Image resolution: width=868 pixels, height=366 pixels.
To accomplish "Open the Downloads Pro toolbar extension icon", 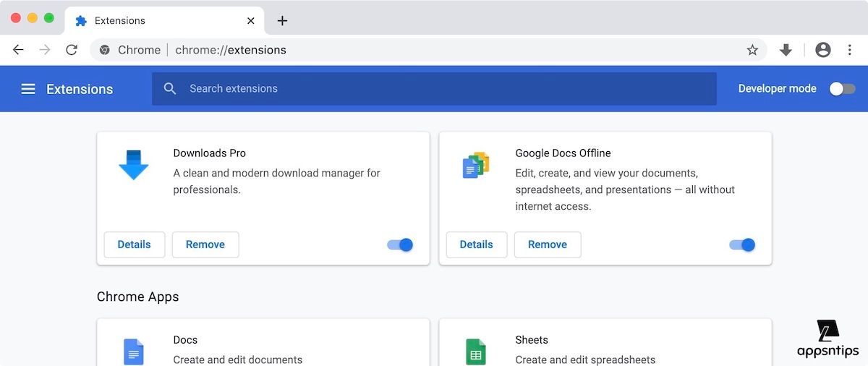I will [786, 50].
